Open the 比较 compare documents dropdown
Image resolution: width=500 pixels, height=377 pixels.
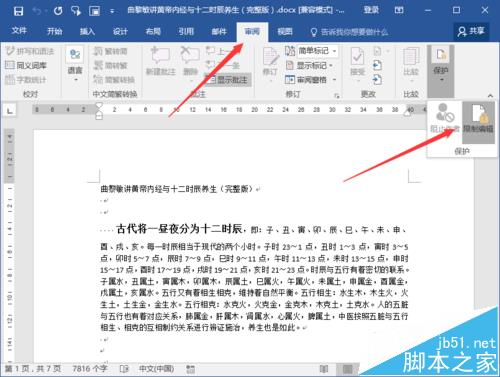pos(411,64)
